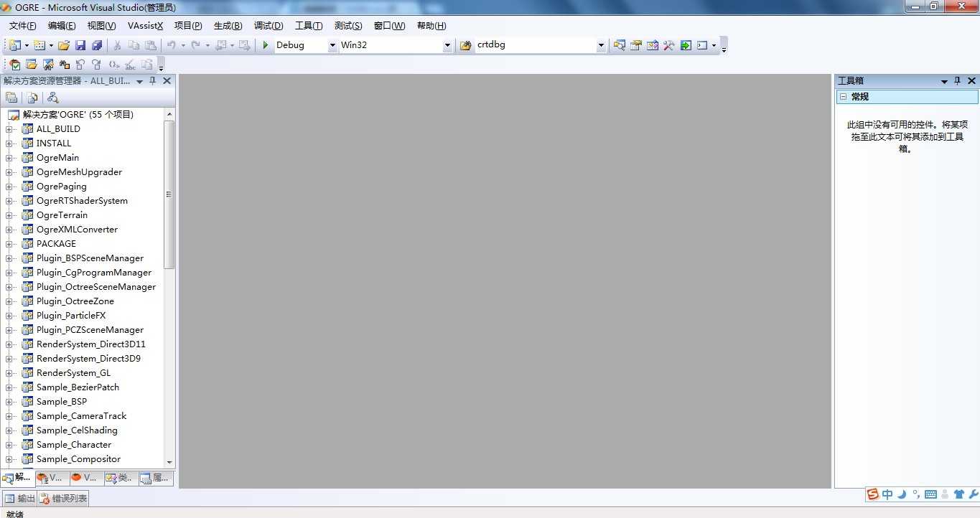Image resolution: width=980 pixels, height=518 pixels.
Task: Click the Cut scissors icon
Action: point(117,45)
